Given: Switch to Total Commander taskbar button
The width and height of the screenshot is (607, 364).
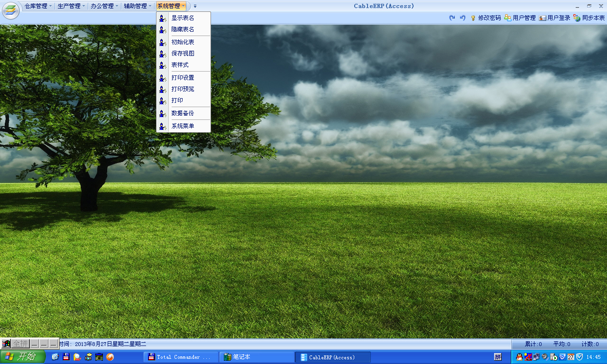Looking at the screenshot, I should [x=181, y=357].
